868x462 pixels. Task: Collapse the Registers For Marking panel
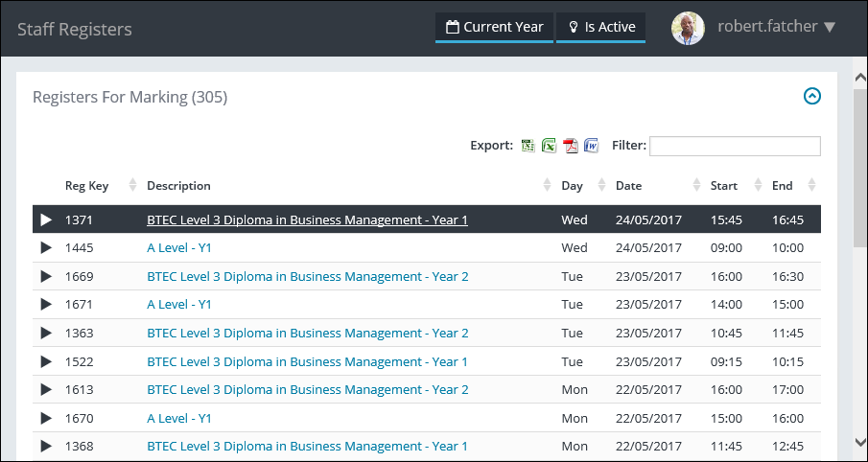[811, 96]
